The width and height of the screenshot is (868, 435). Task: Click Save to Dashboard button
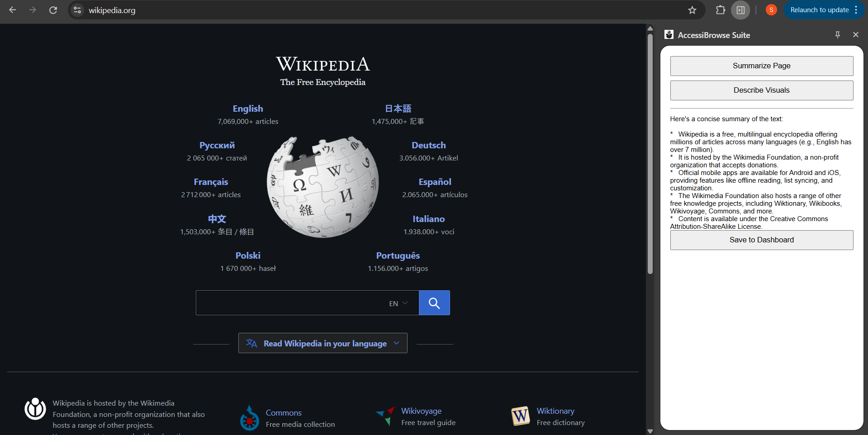tap(762, 240)
